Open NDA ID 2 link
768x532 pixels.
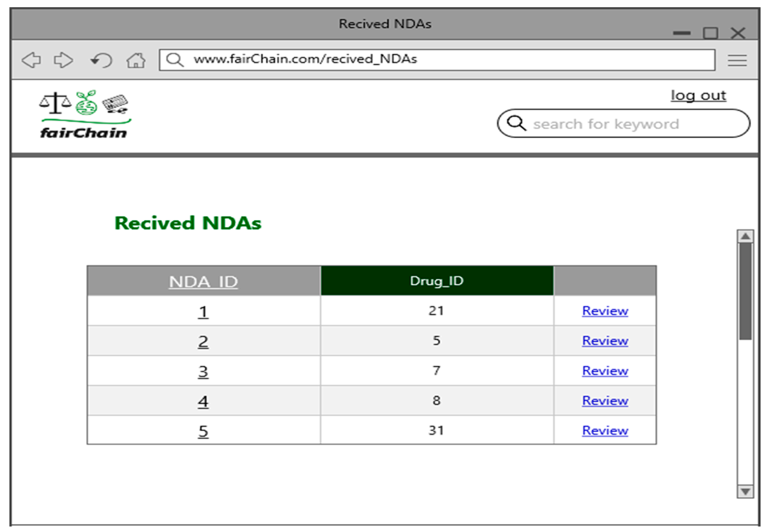coord(203,342)
